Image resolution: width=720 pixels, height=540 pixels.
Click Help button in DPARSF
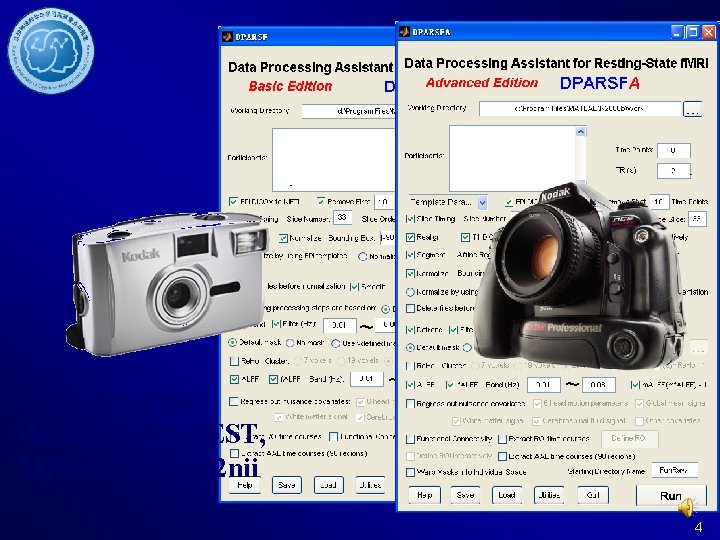point(245,485)
